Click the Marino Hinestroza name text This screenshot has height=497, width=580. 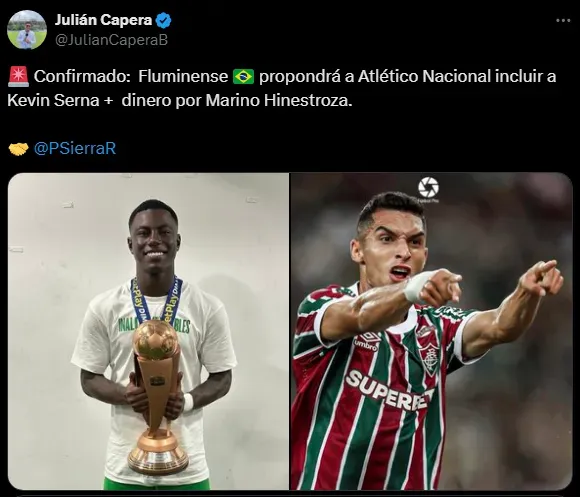point(279,100)
